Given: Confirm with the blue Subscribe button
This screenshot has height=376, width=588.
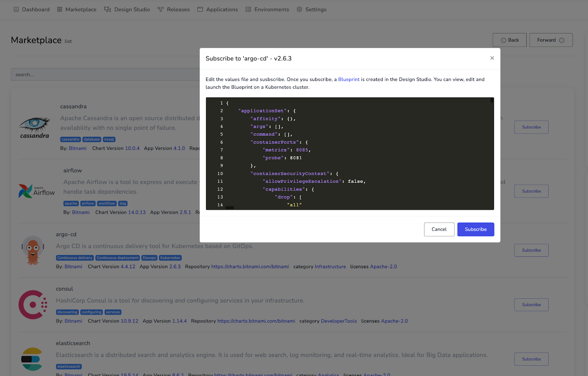Looking at the screenshot, I should pos(476,229).
